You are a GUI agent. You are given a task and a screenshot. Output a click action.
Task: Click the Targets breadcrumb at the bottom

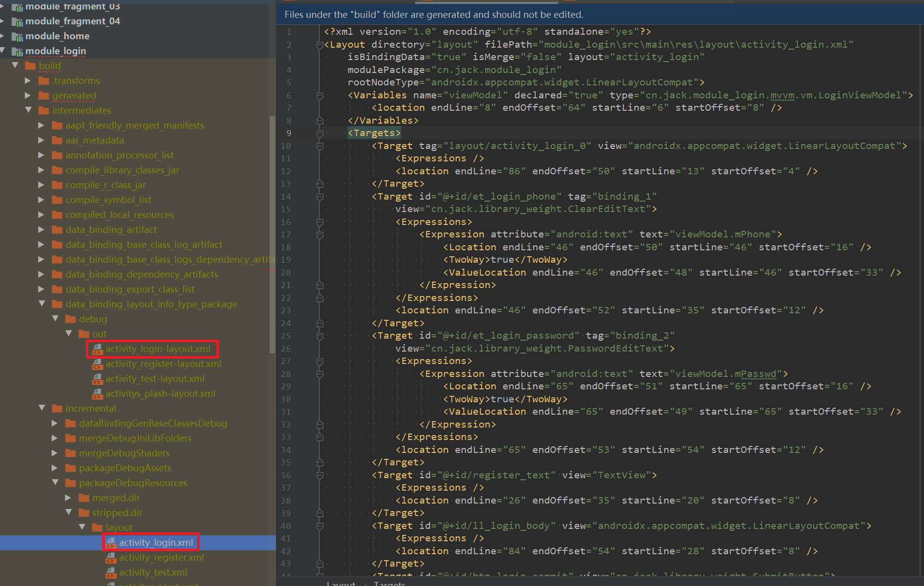(389, 583)
